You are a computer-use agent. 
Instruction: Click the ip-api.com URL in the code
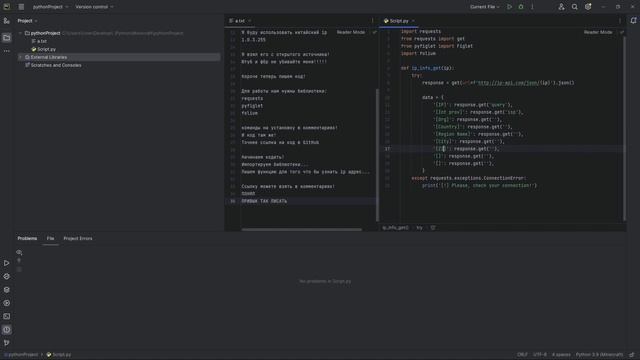coord(508,83)
